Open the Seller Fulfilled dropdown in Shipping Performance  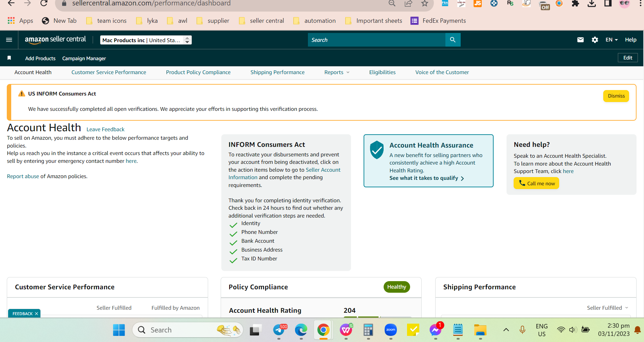pos(608,308)
